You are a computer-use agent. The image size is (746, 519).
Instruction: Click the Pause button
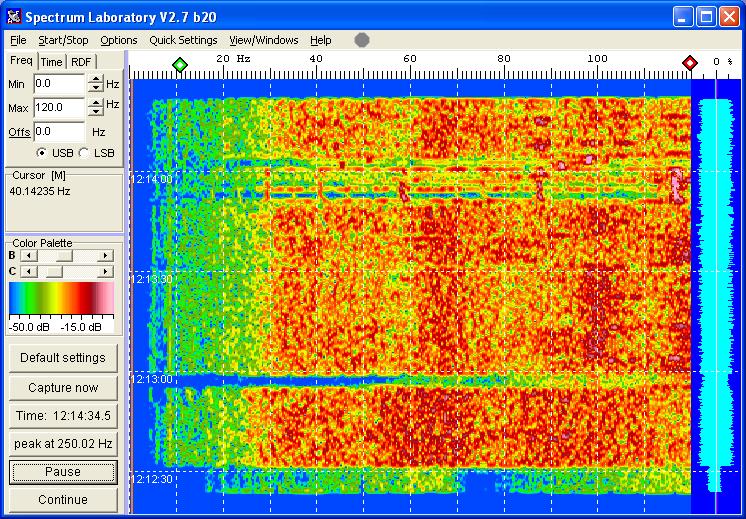coord(63,472)
